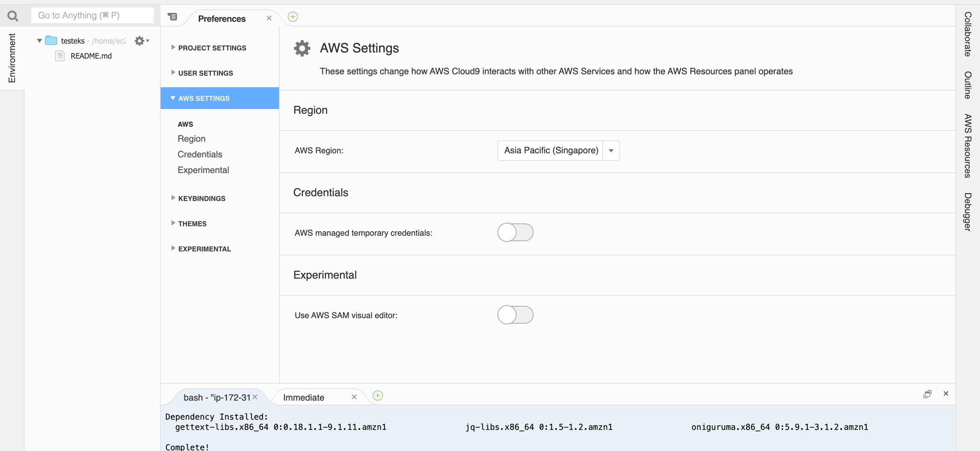
Task: Open the AWS Resources side panel
Action: click(968, 146)
